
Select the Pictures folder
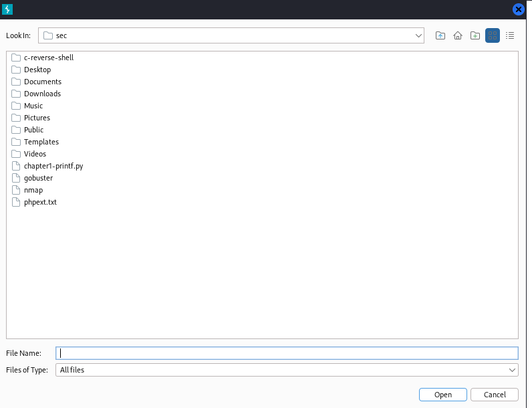click(x=37, y=118)
